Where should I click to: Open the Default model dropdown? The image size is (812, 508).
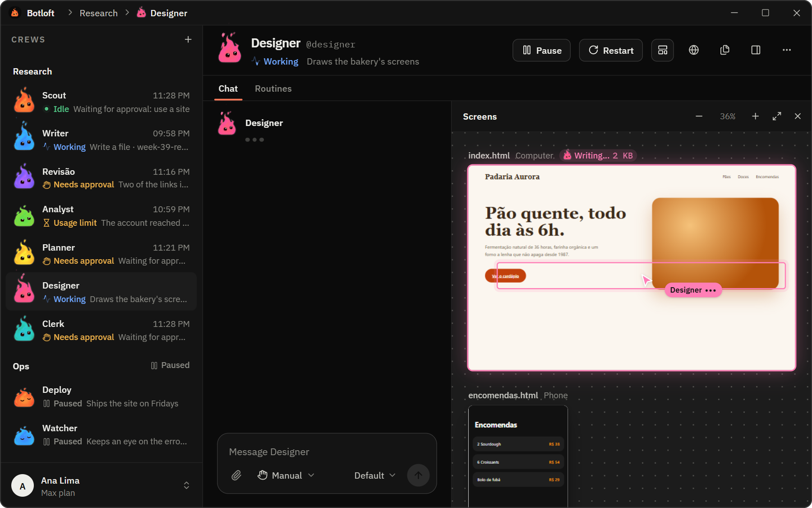pyautogui.click(x=375, y=475)
